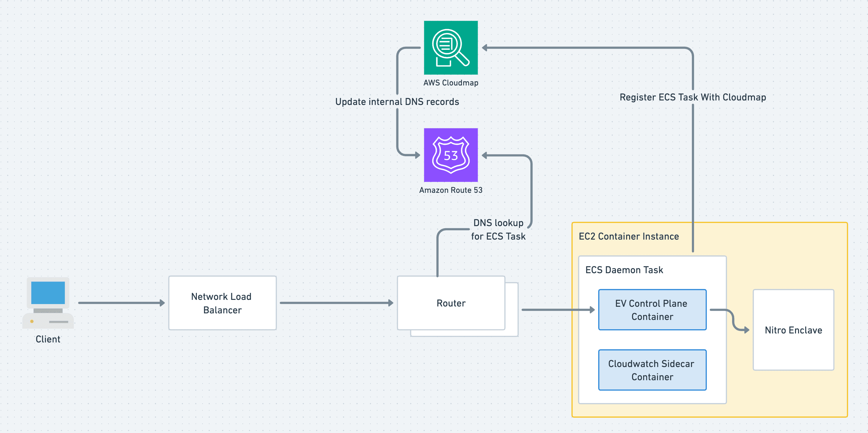Click the 'AWS Cloudmap' caption text
The image size is (868, 433).
[451, 83]
